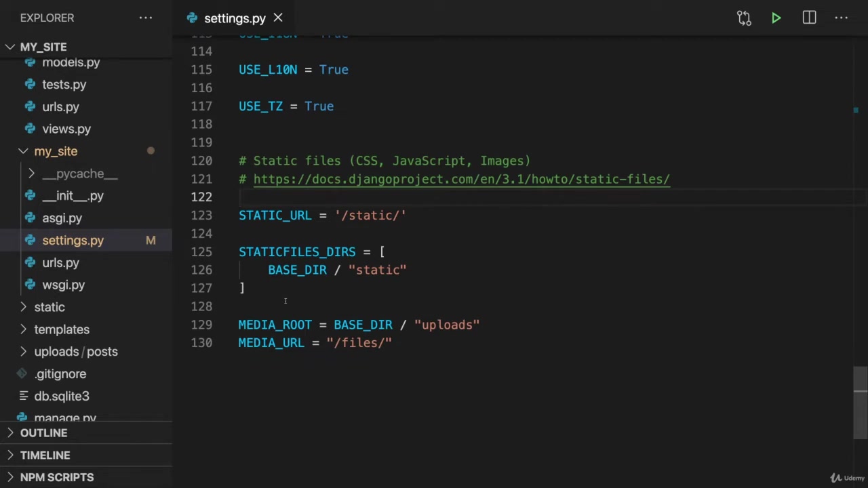The image size is (868, 488).
Task: Open the Explorer panel ellipsis menu
Action: [146, 18]
